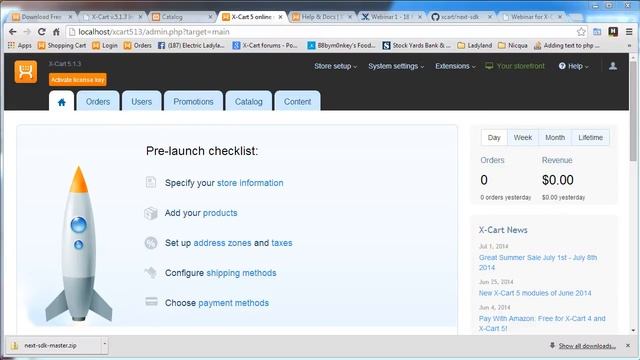Open the Home tab house icon
The width and height of the screenshot is (640, 360).
coord(62,102)
